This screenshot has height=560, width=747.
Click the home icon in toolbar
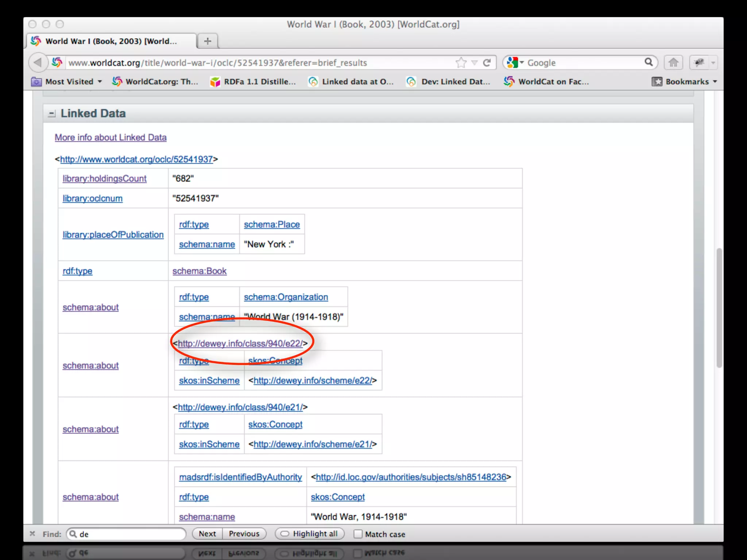[x=673, y=63]
